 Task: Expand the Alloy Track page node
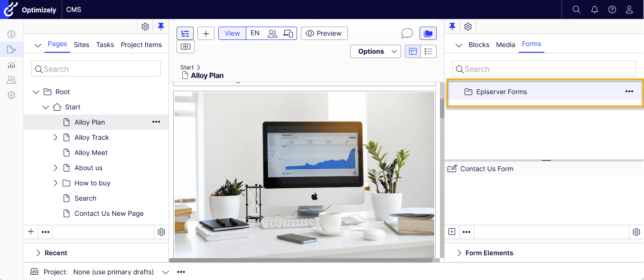click(55, 137)
